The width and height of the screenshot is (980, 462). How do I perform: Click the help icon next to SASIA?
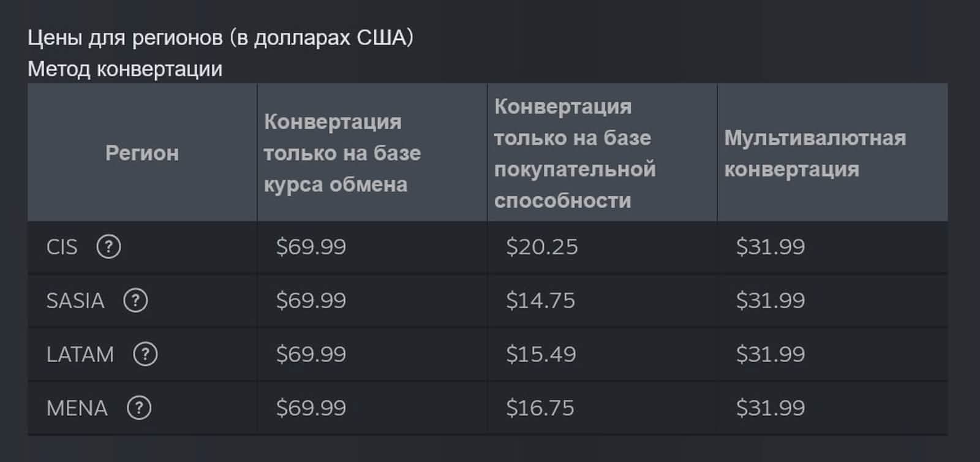(x=135, y=301)
